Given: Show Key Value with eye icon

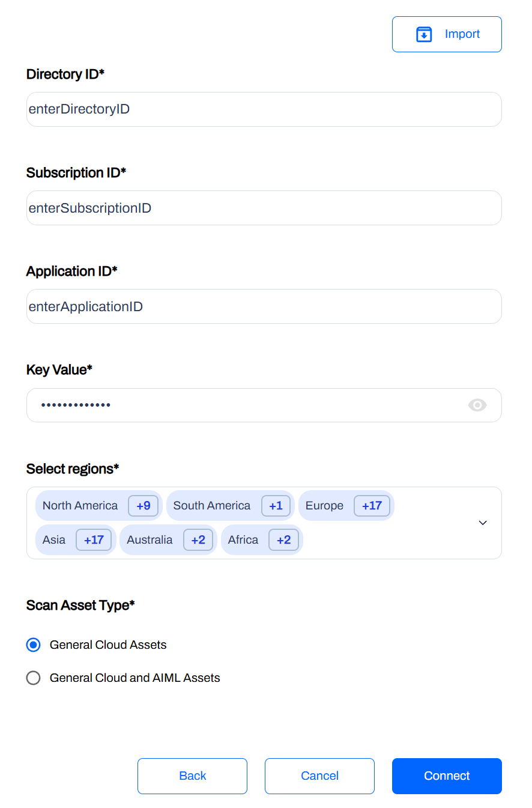Looking at the screenshot, I should (477, 406).
